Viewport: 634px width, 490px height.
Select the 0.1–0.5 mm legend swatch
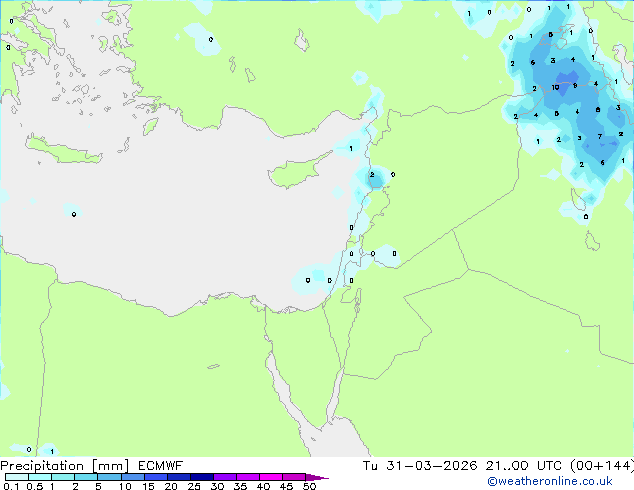click(x=17, y=477)
